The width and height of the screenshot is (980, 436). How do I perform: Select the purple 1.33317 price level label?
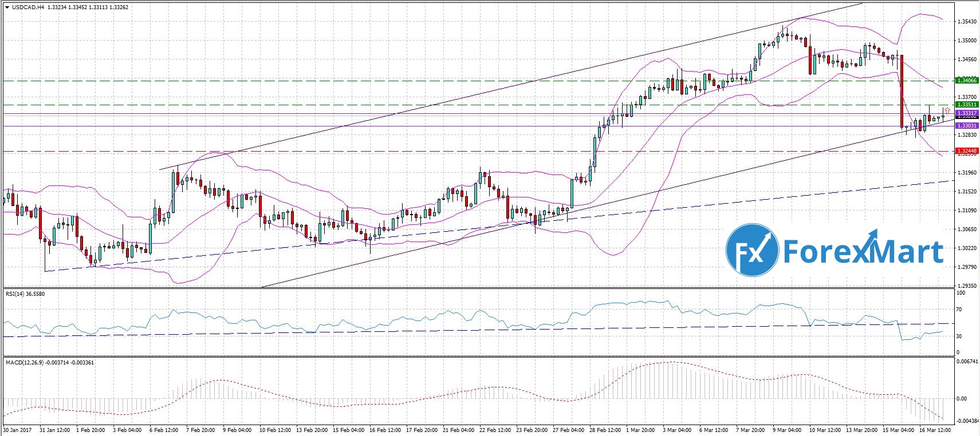click(x=967, y=113)
